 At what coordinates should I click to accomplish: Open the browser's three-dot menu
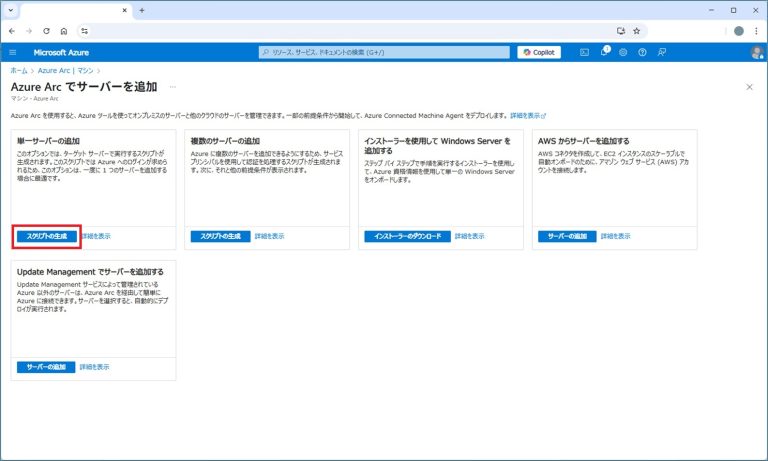[755, 31]
